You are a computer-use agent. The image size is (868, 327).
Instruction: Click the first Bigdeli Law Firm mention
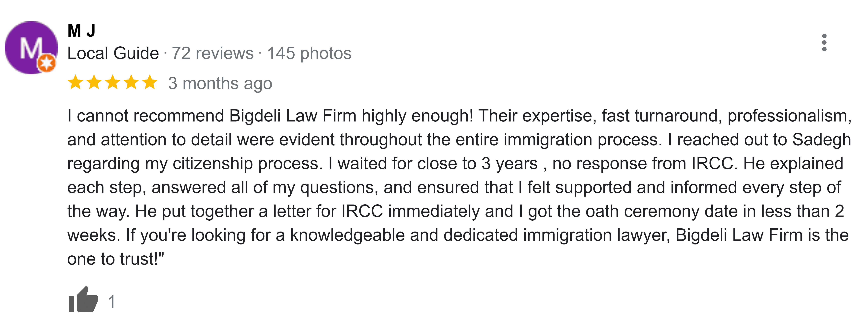pos(293,116)
